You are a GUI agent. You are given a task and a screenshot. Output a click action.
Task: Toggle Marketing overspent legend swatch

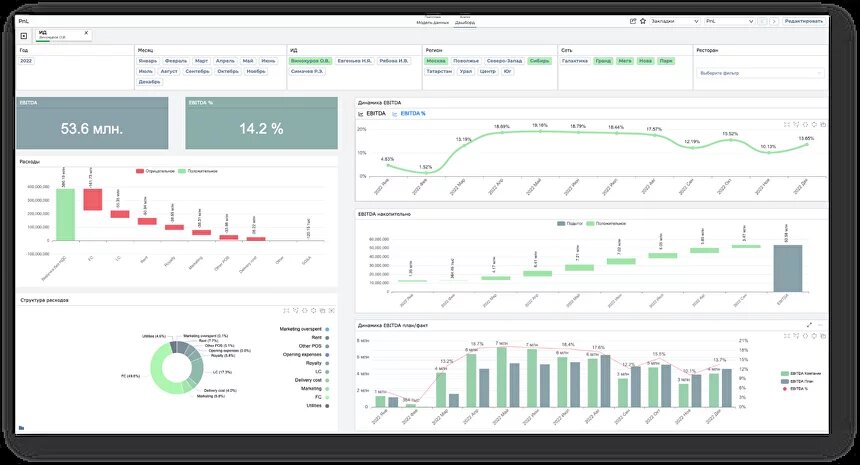pos(327,329)
